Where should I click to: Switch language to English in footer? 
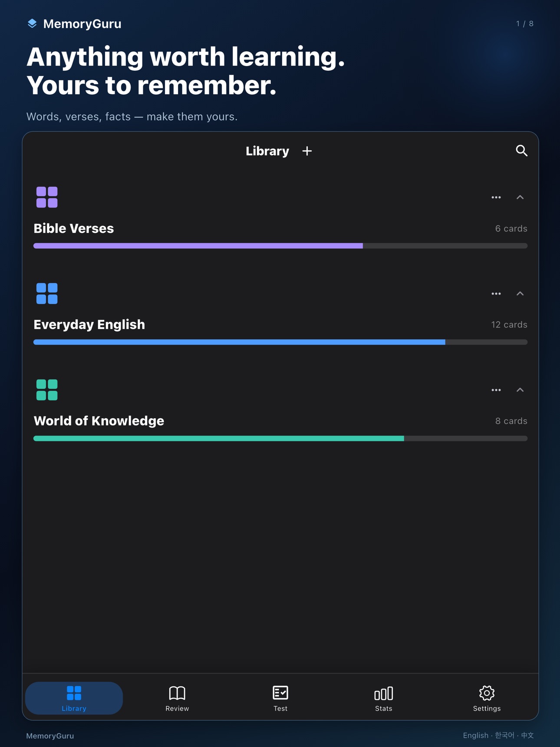point(475,735)
